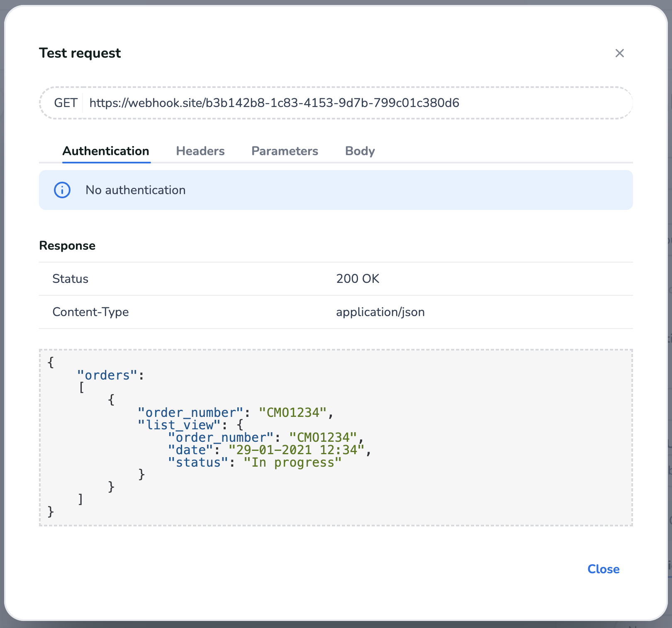Click the info icon beside No authentication
The image size is (672, 628).
pyautogui.click(x=62, y=190)
